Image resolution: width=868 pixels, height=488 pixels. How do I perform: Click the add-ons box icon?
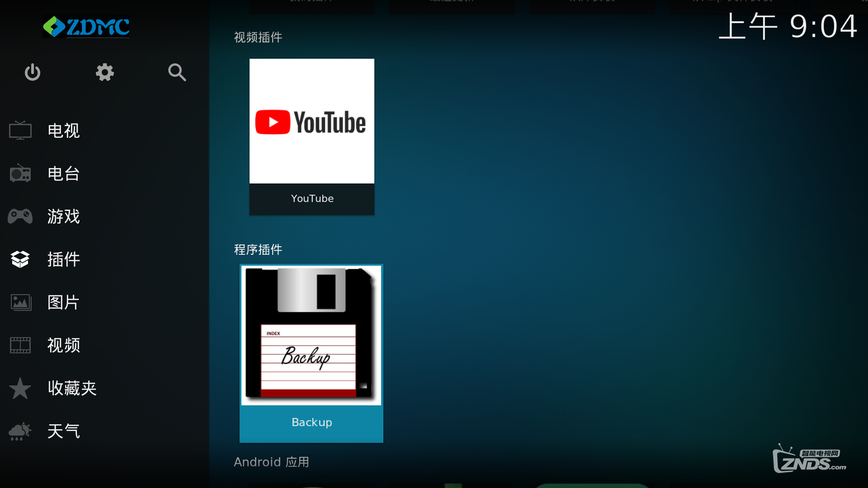tap(20, 259)
